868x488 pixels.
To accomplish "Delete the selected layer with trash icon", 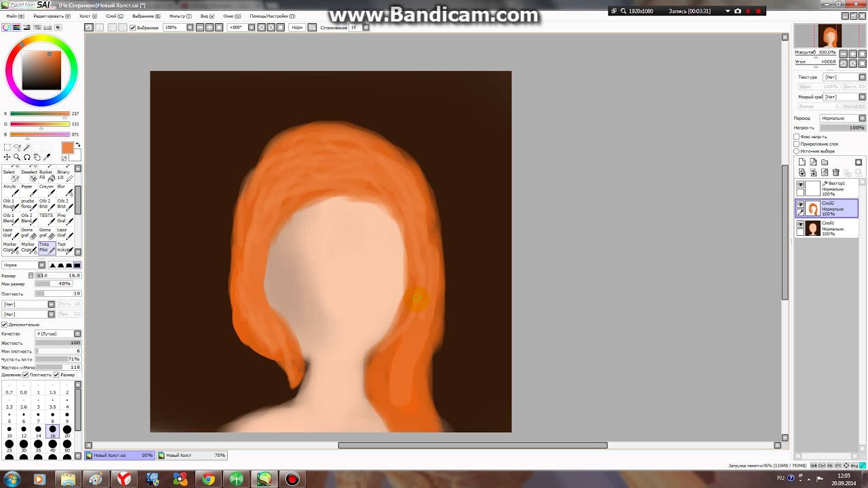I will [835, 173].
